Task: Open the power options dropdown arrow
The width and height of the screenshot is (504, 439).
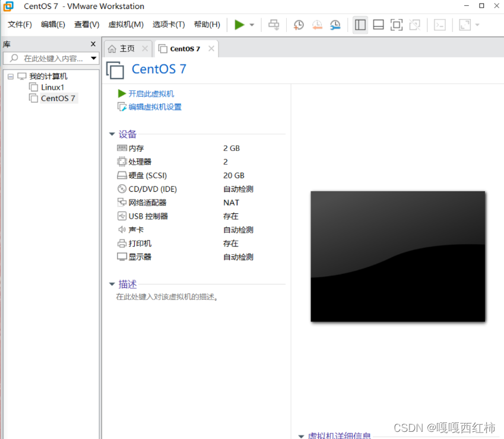Action: [x=252, y=25]
